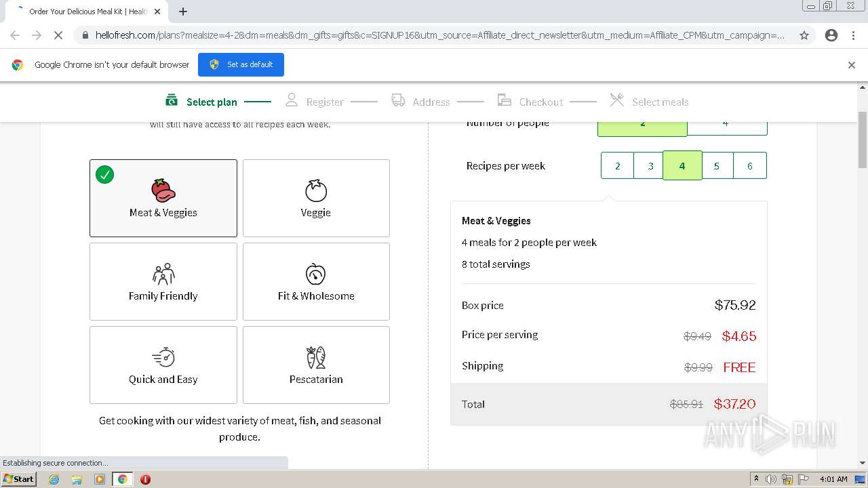Click the Veggie tomato icon
This screenshot has height=488, width=868.
point(316,190)
